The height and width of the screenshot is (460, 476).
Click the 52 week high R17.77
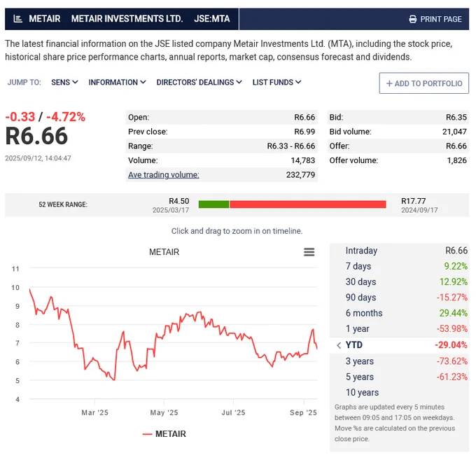414,201
